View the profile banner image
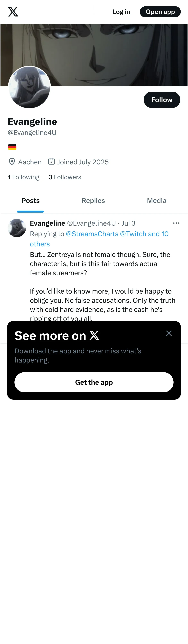The height and width of the screenshot is (644, 188). 112,50
